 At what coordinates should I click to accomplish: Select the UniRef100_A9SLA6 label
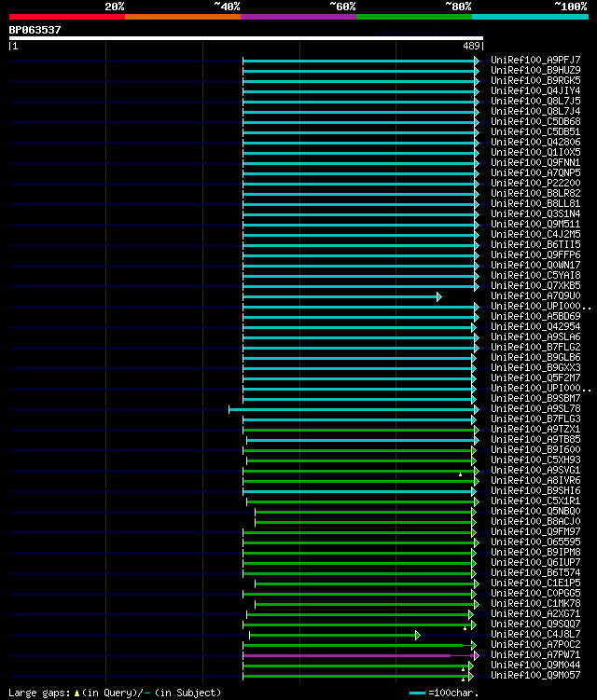535,337
